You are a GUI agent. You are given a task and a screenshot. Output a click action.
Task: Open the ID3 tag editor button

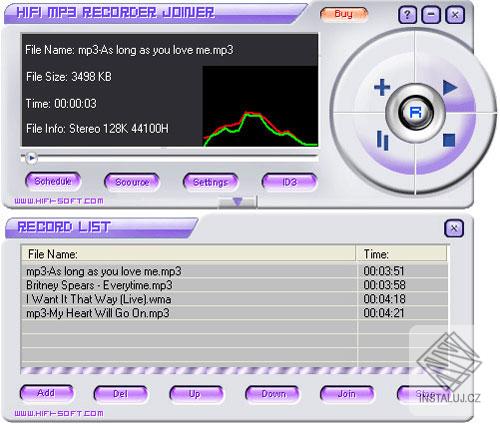pos(289,182)
